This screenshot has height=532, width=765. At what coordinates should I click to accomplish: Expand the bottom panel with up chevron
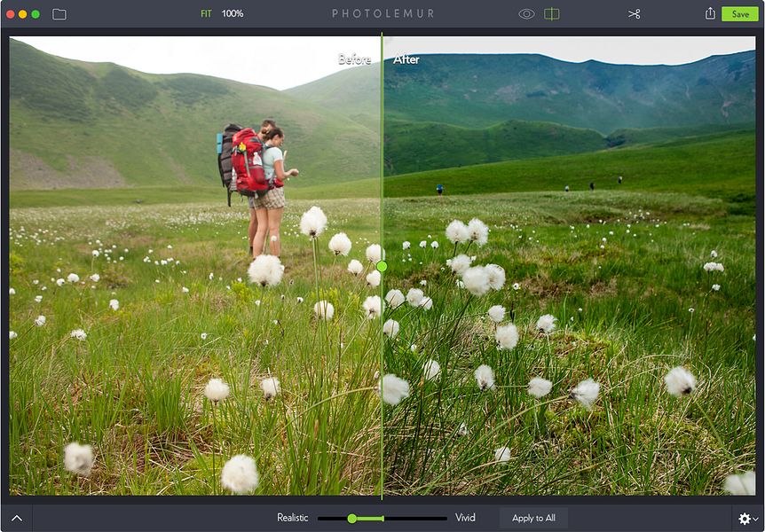coord(17,519)
